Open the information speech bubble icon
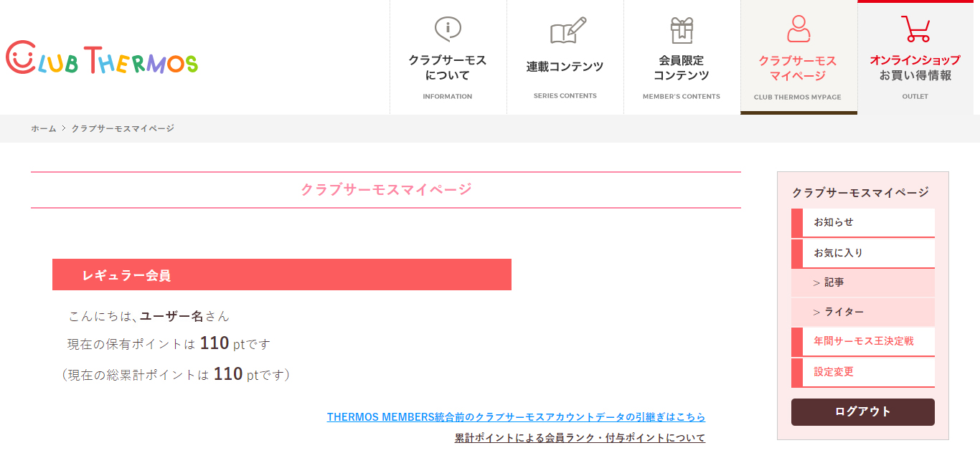 [448, 29]
